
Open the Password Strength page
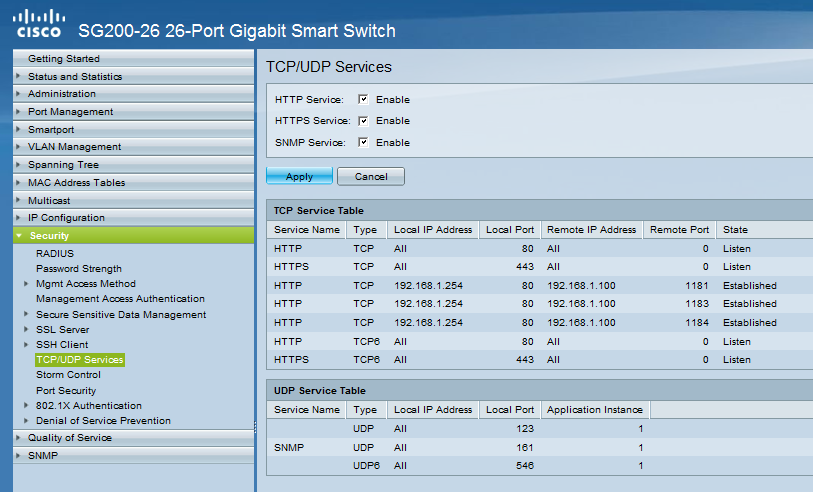click(x=79, y=269)
